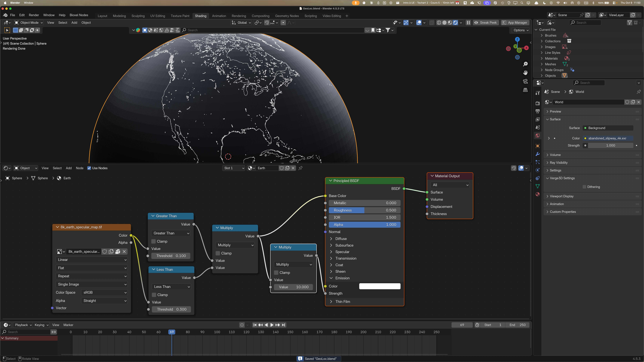
Task: Open the Object Data properties tab
Action: (538, 186)
